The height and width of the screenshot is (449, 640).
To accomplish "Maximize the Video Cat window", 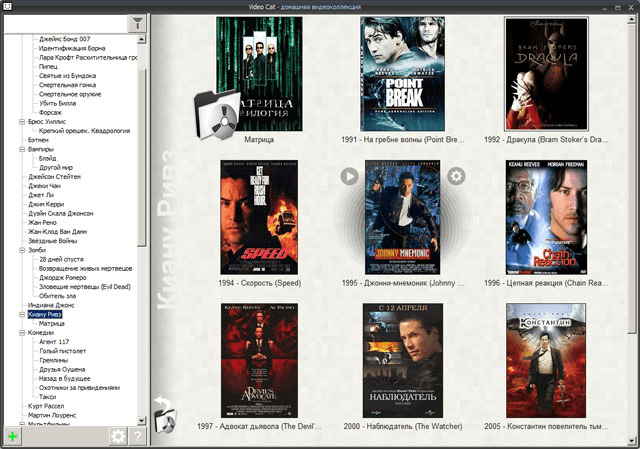I will 618,7.
